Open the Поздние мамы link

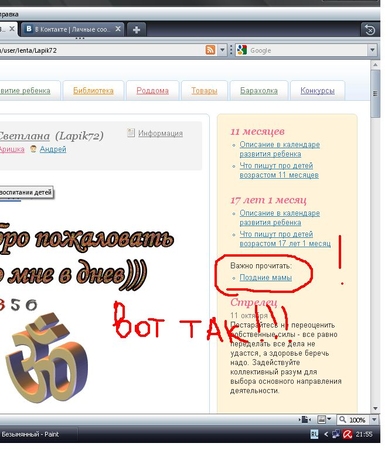pos(266,277)
